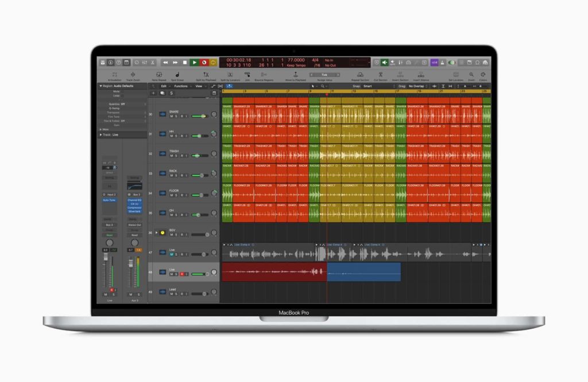The width and height of the screenshot is (588, 382).
Task: Click the Bounce Regions icon
Action: click(x=265, y=75)
